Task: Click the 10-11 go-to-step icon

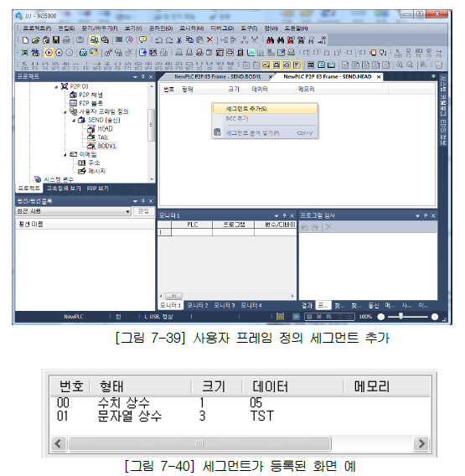Action: (323, 40)
